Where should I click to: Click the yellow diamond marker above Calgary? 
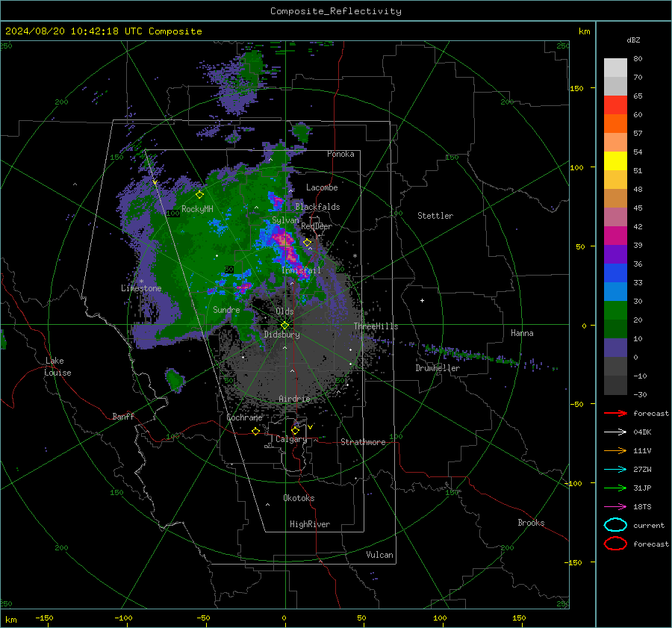[295, 430]
